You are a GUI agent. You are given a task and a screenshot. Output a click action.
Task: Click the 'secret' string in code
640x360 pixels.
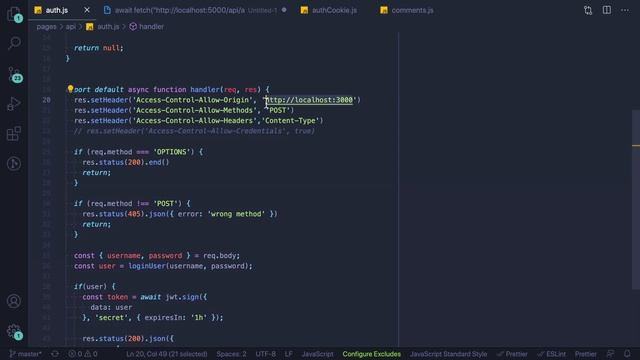point(111,318)
